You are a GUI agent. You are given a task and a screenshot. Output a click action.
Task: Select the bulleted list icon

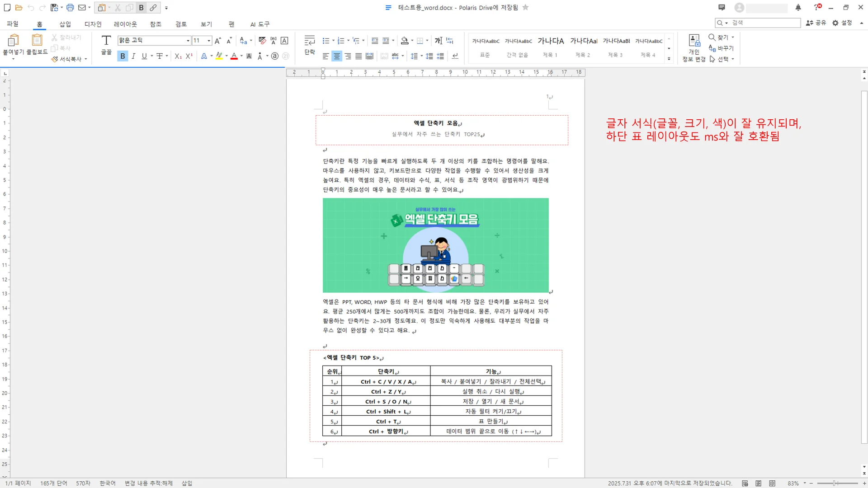(326, 40)
